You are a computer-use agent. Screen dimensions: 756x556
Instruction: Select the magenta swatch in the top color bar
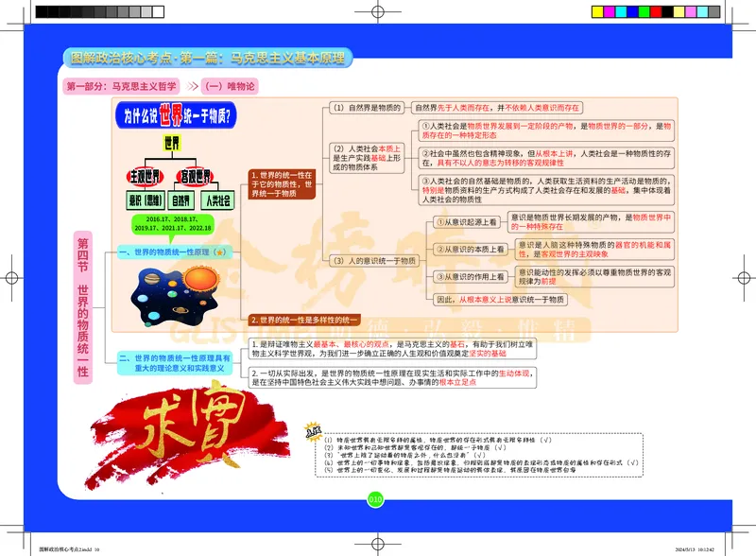(610, 11)
